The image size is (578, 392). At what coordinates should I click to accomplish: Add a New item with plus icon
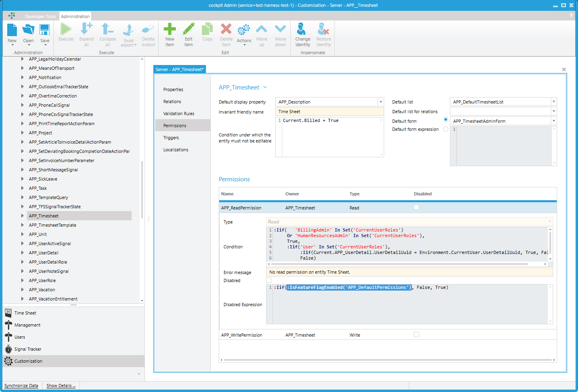pos(170,29)
